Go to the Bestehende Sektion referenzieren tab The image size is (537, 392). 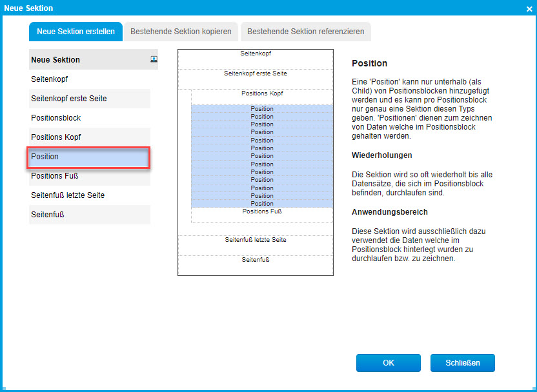click(x=305, y=31)
